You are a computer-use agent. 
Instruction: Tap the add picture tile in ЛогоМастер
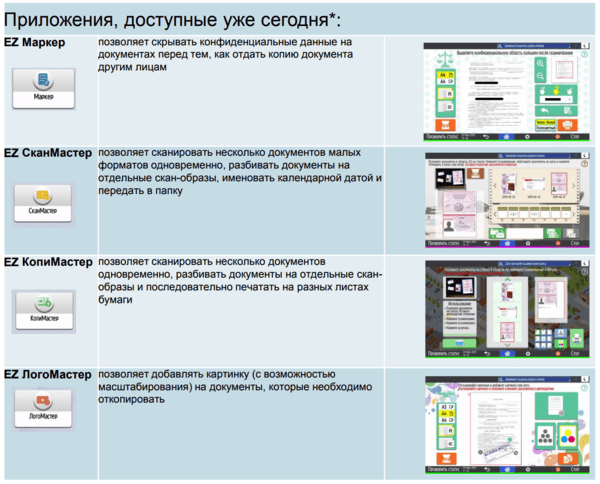pyautogui.click(x=556, y=406)
